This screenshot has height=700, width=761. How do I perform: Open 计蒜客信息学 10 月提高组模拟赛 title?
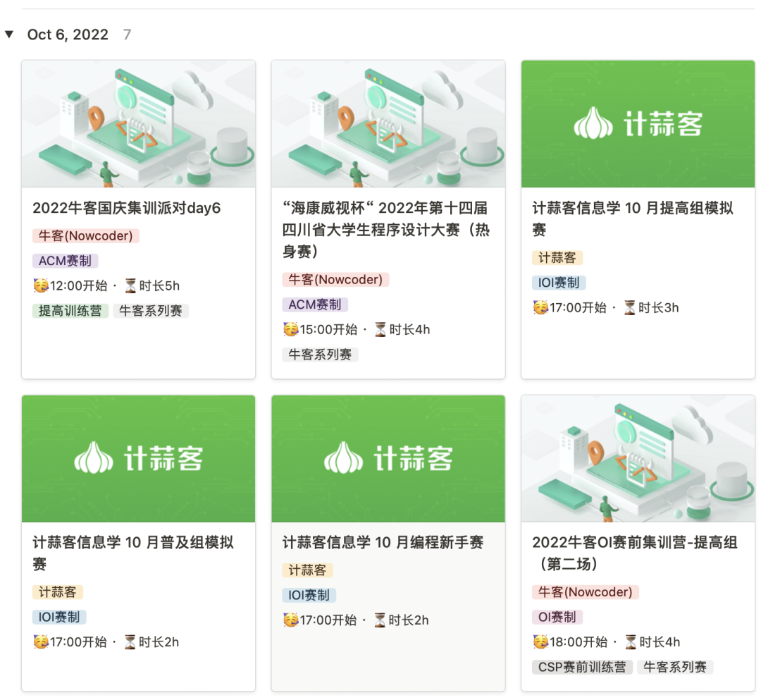[633, 219]
